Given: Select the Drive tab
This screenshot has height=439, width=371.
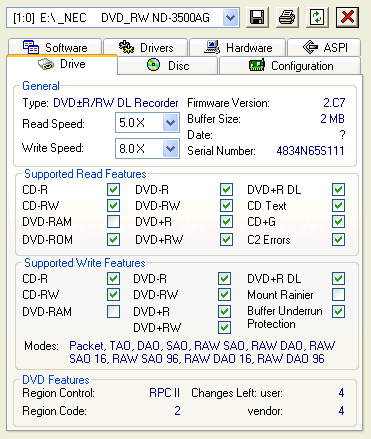Looking at the screenshot, I should 62,64.
